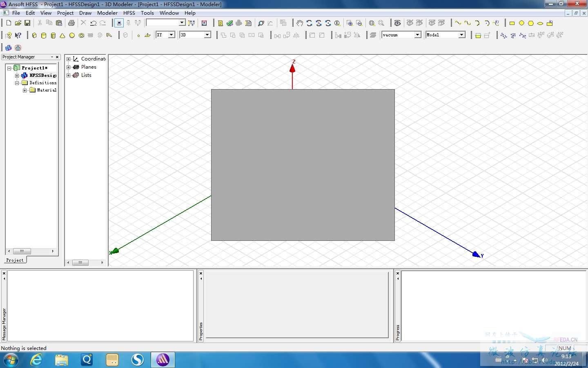Screen dimensions: 588x368
Task: Toggle the object selection mode button
Action: pyautogui.click(x=119, y=23)
